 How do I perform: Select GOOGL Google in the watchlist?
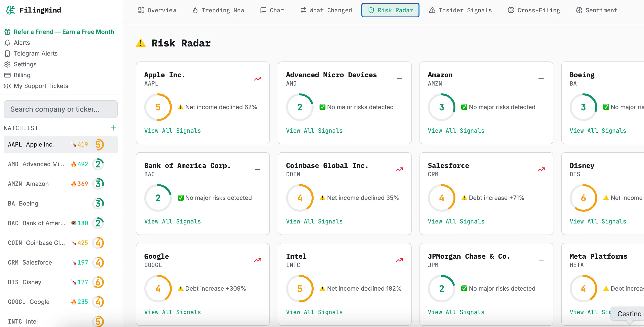coord(61,302)
